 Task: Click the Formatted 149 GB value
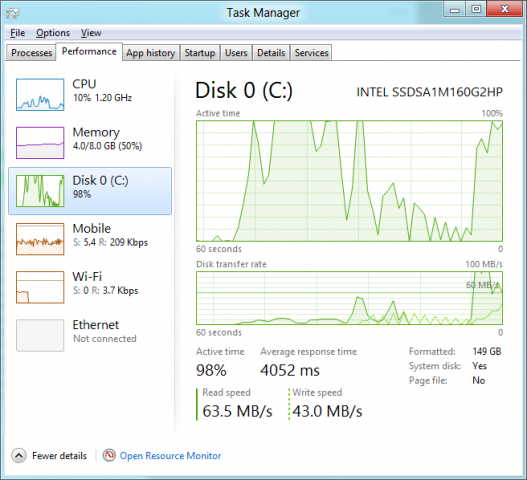click(x=487, y=351)
